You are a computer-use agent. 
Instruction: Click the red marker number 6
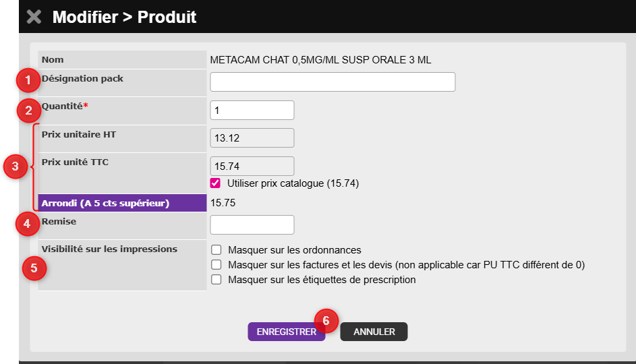click(x=326, y=321)
